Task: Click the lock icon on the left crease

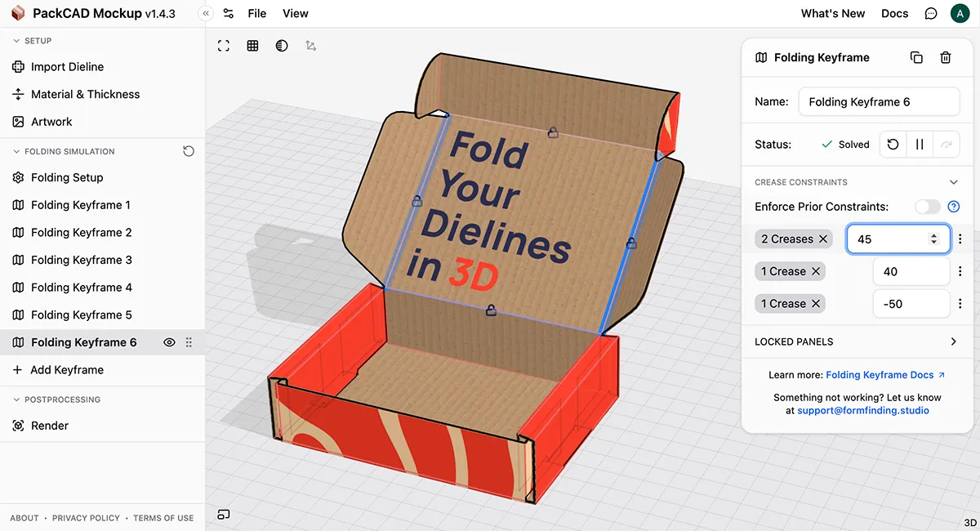Action: (x=417, y=199)
